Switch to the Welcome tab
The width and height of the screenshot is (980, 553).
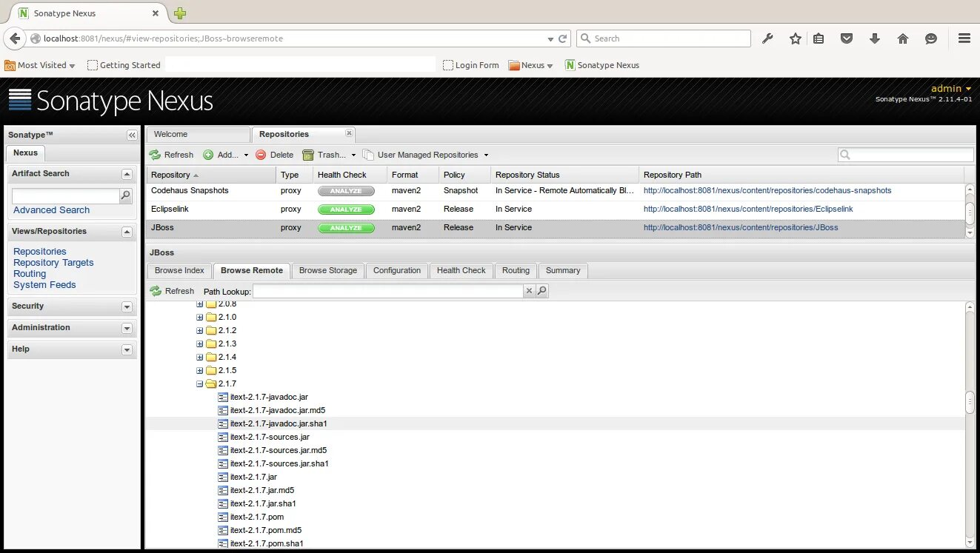[170, 134]
